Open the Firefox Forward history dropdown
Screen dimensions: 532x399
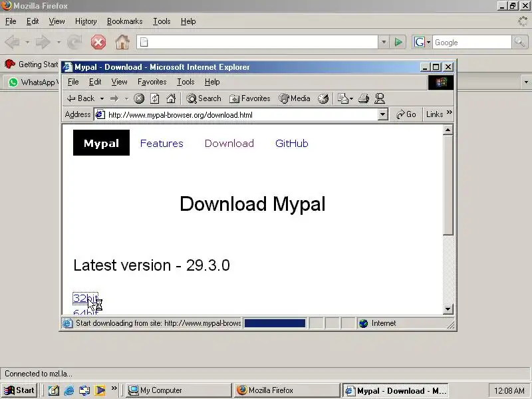[x=59, y=43]
